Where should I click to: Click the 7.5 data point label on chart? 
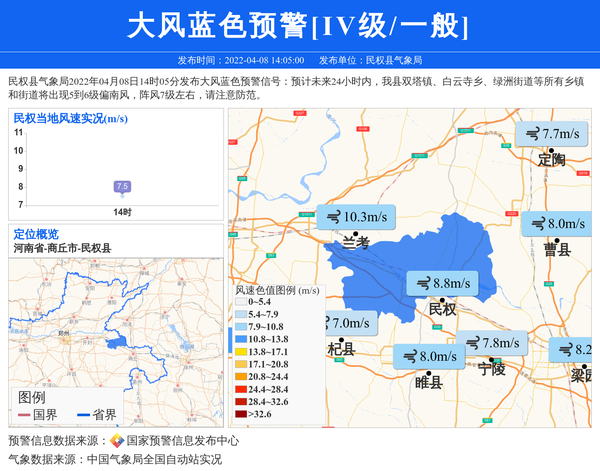coord(122,186)
